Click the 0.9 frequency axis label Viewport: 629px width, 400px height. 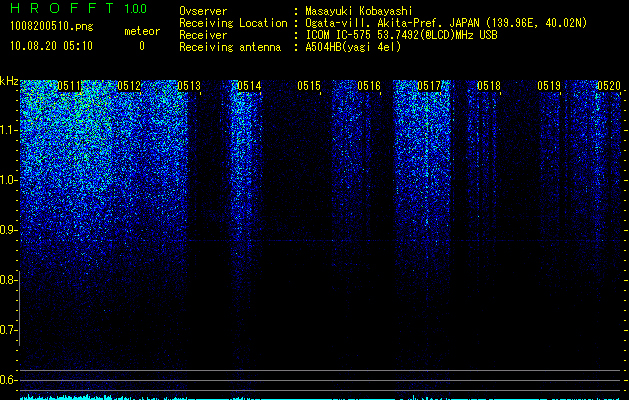coord(9,230)
